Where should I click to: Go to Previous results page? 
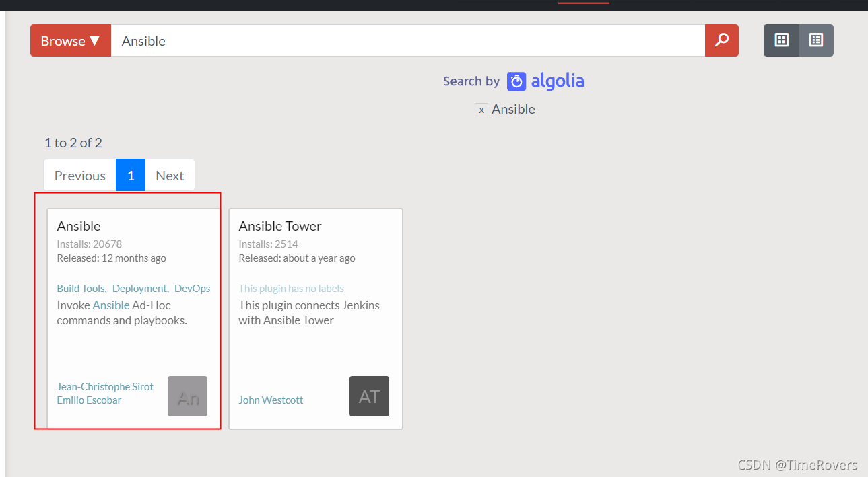click(79, 176)
